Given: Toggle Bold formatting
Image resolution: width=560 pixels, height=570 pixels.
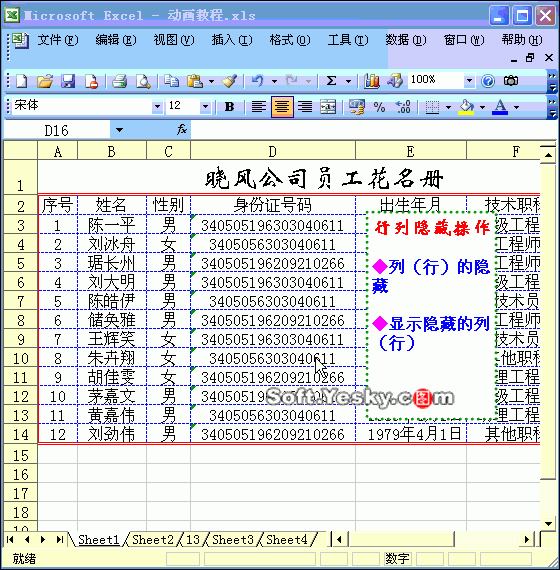Looking at the screenshot, I should coord(229,107).
